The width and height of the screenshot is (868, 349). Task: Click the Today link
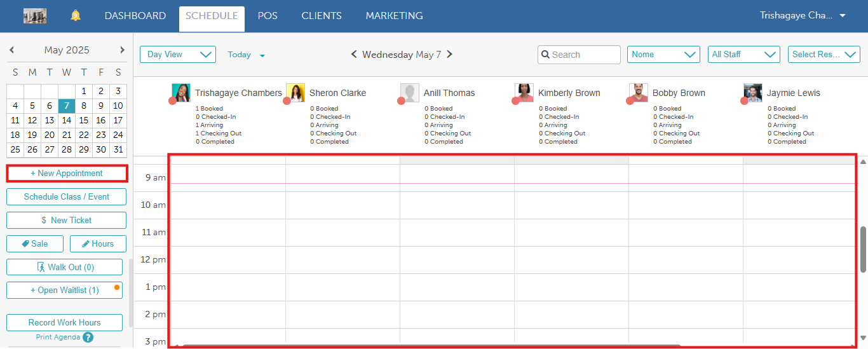(x=240, y=55)
